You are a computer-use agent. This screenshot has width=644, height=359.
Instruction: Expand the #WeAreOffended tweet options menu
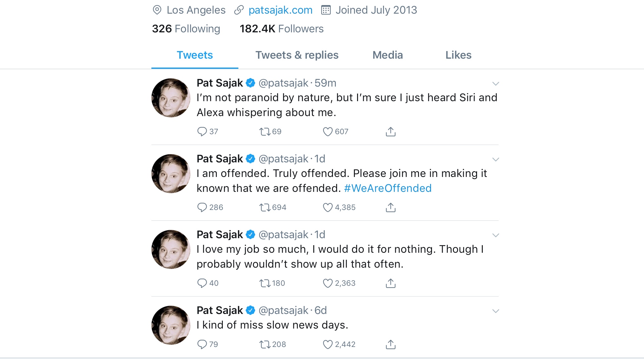495,160
